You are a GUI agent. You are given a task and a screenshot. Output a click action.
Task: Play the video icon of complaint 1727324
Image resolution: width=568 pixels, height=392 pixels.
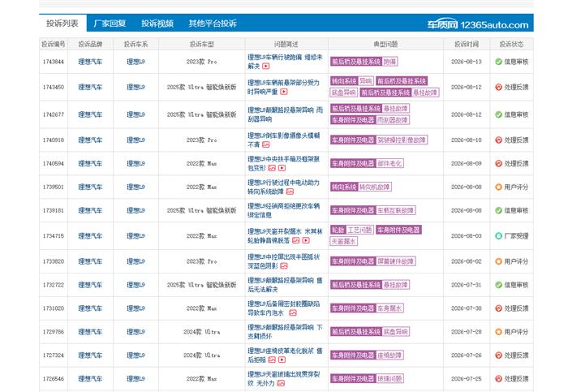coord(282,360)
